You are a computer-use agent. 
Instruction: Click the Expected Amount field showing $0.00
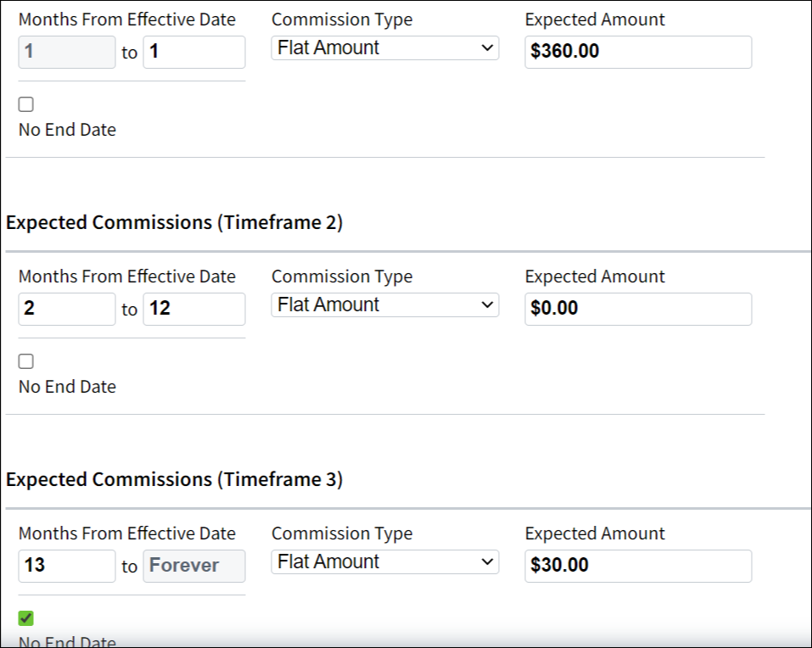point(637,309)
